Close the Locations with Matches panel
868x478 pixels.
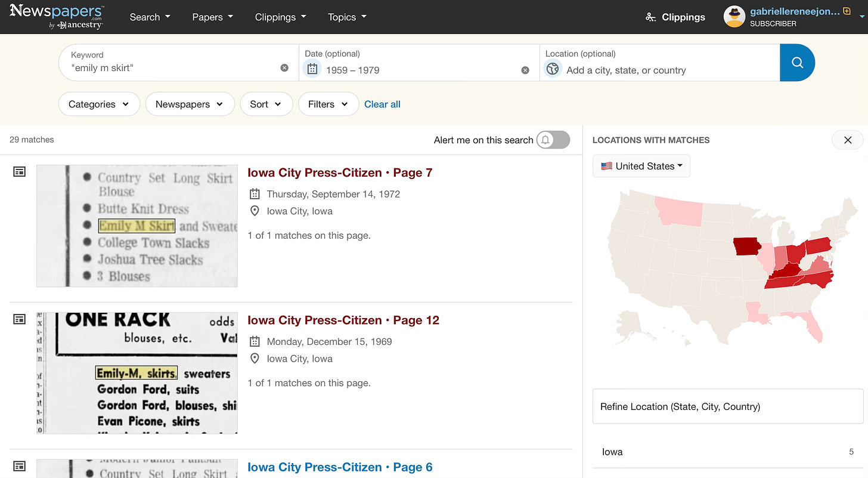[848, 140]
